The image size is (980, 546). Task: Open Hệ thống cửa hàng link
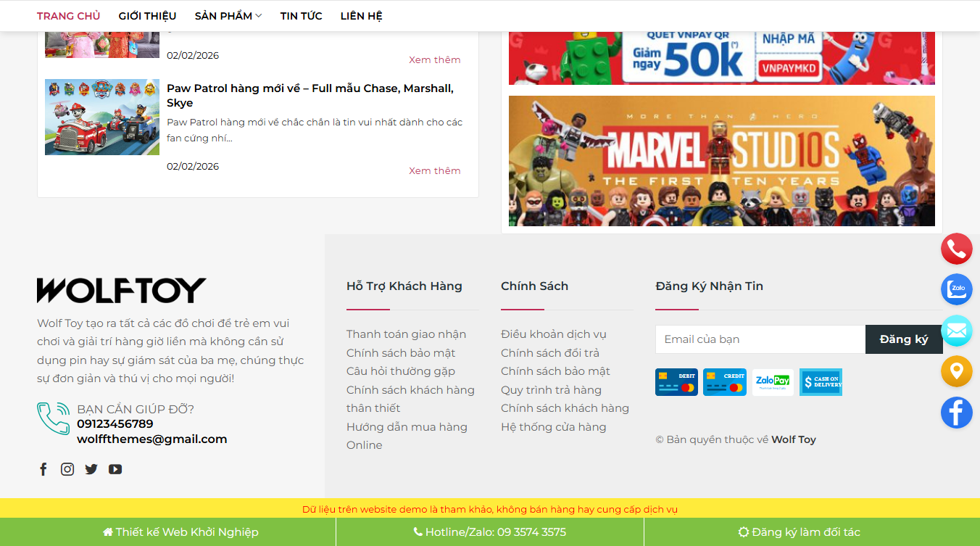click(553, 427)
